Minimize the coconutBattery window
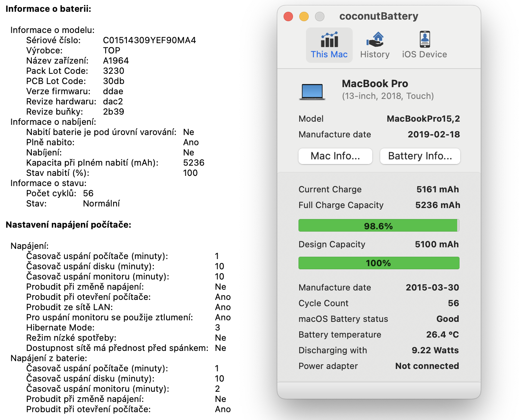The image size is (531, 420). [x=304, y=16]
